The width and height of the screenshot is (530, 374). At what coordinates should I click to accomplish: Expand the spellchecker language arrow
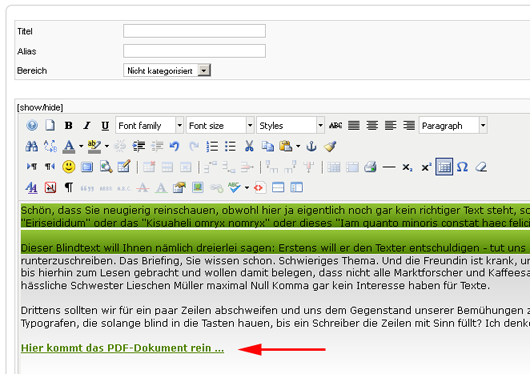(247, 188)
